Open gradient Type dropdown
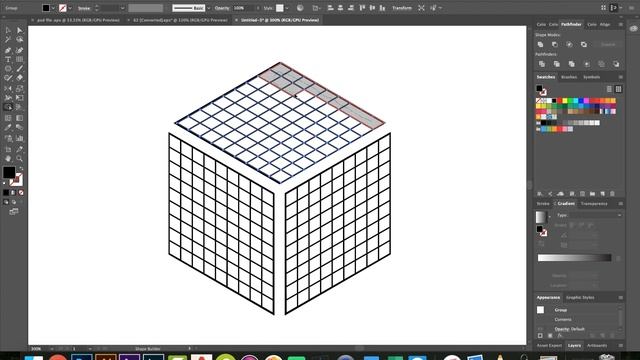Screen dimensions: 640x360 click(594, 215)
